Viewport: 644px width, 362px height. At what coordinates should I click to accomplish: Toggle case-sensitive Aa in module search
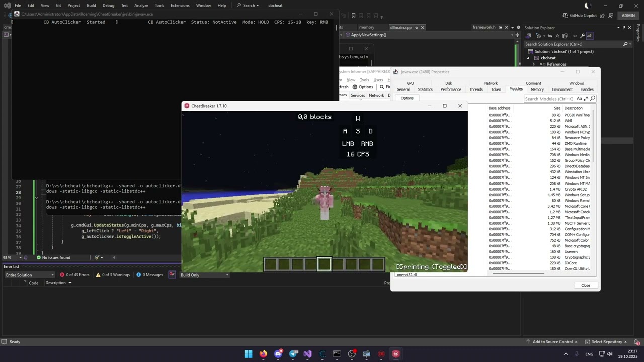pos(579,99)
